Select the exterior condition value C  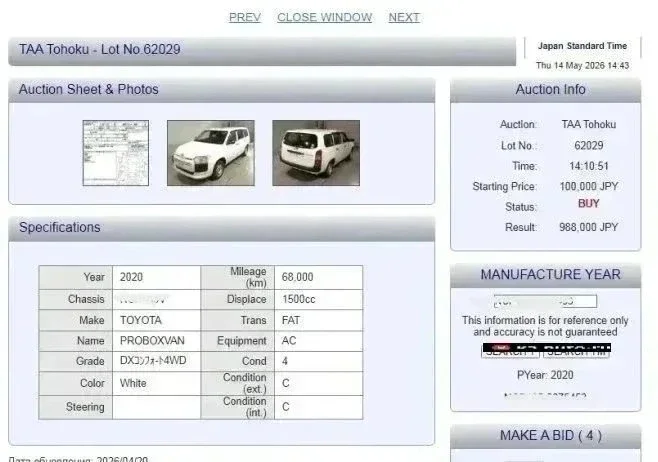point(319,383)
